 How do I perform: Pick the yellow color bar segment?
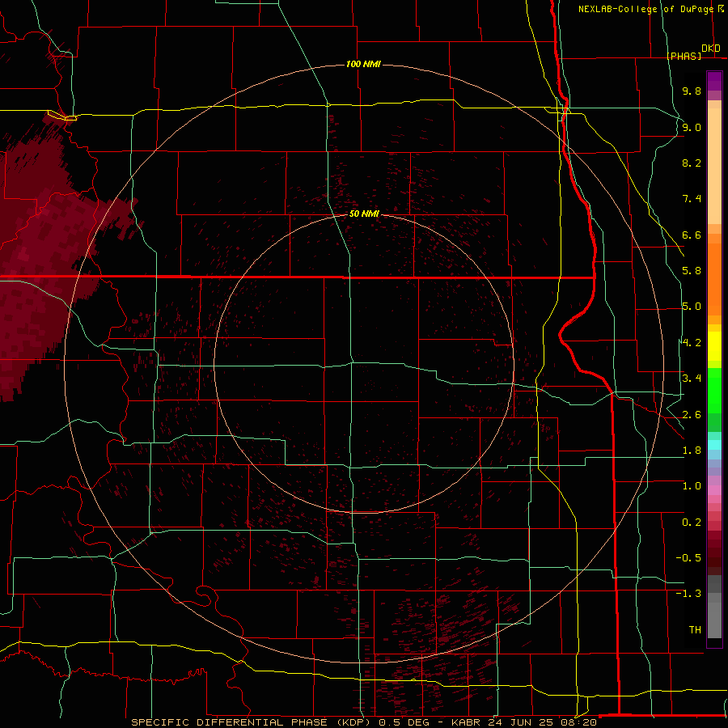pyautogui.click(x=714, y=346)
